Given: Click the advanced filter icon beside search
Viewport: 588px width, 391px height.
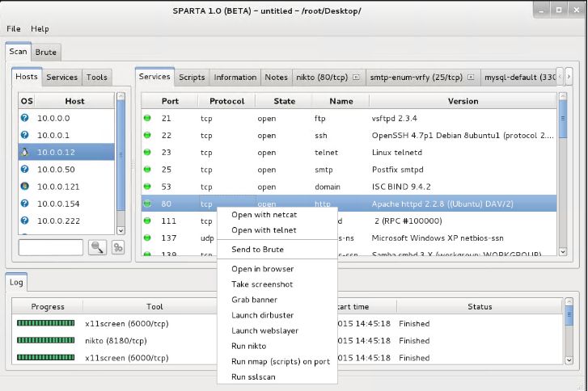Looking at the screenshot, I should (118, 247).
